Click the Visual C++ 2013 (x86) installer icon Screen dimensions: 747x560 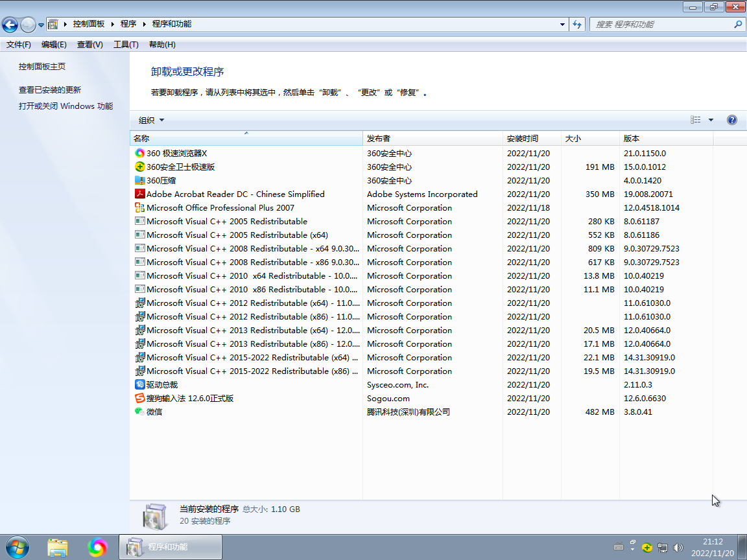click(x=139, y=344)
